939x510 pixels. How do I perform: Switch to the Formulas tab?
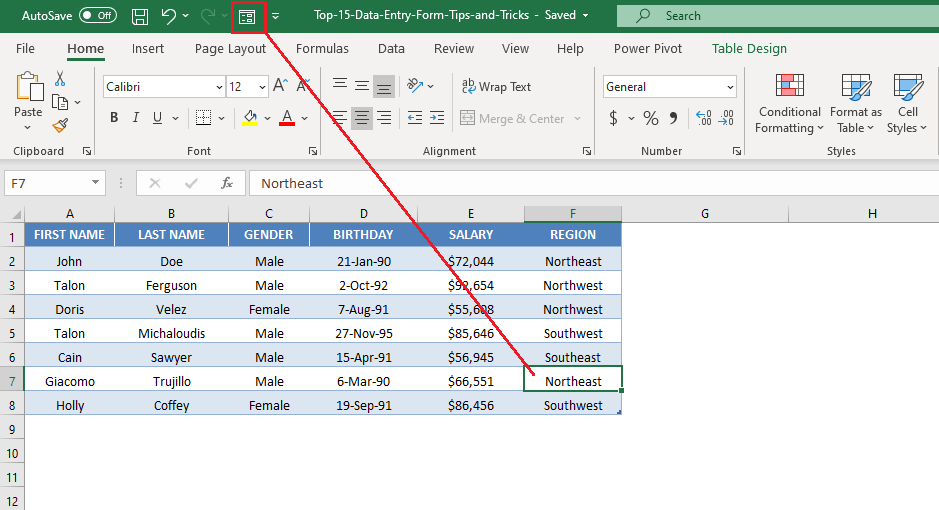point(322,48)
